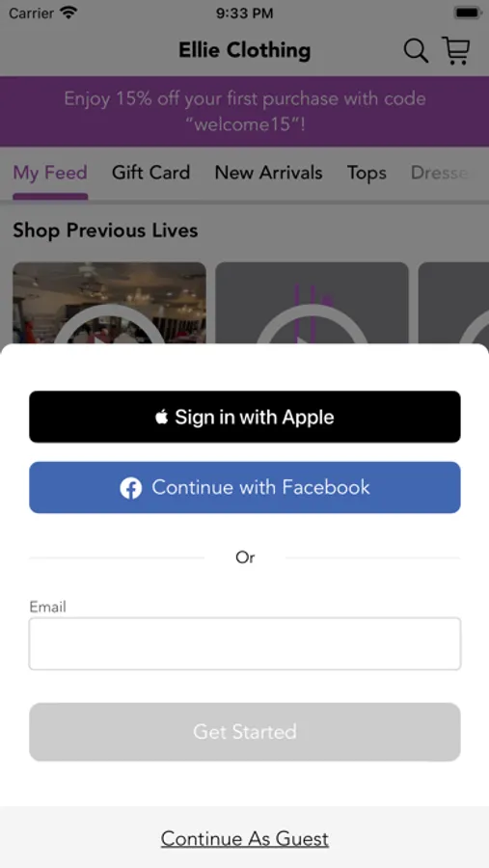
Task: Open the Gift Card tab
Action: (150, 173)
